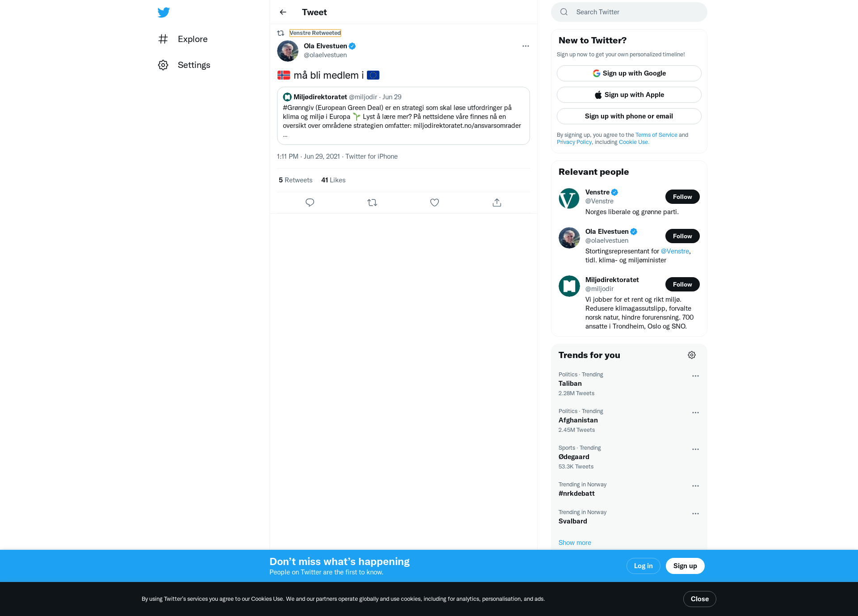Click Sign up with Google
Viewport: 858px width, 616px height.
pyautogui.click(x=629, y=73)
